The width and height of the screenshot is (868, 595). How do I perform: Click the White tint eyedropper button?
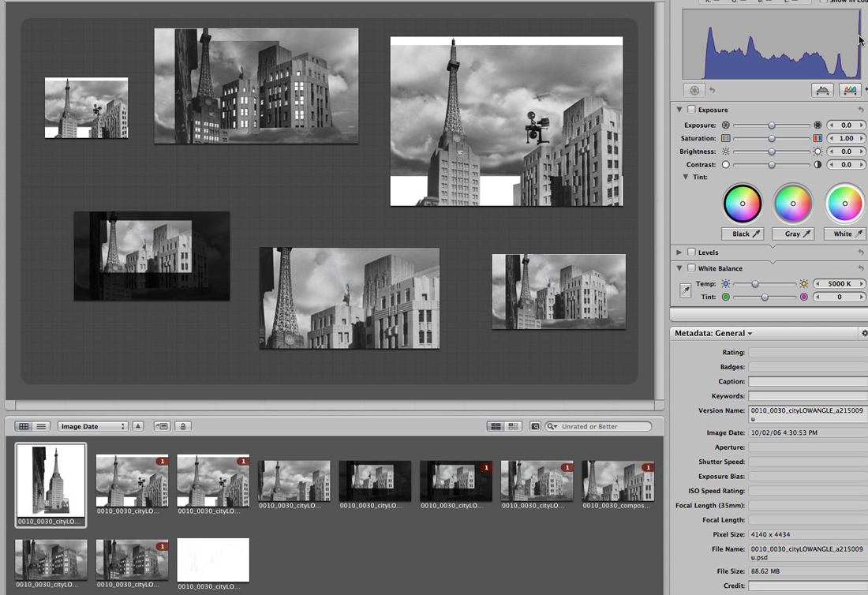(844, 234)
